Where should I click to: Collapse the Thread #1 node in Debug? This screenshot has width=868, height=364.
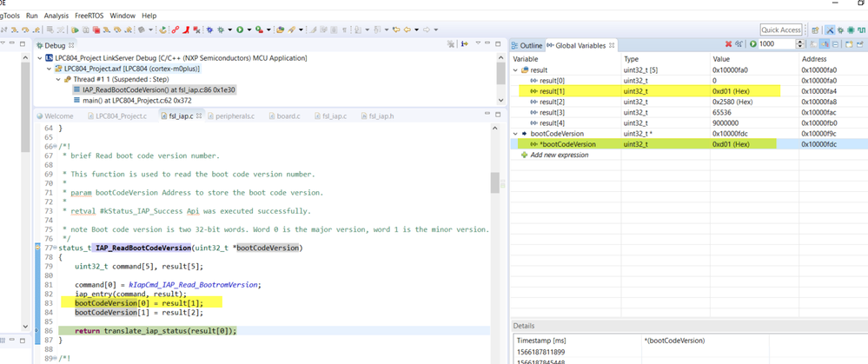click(59, 79)
